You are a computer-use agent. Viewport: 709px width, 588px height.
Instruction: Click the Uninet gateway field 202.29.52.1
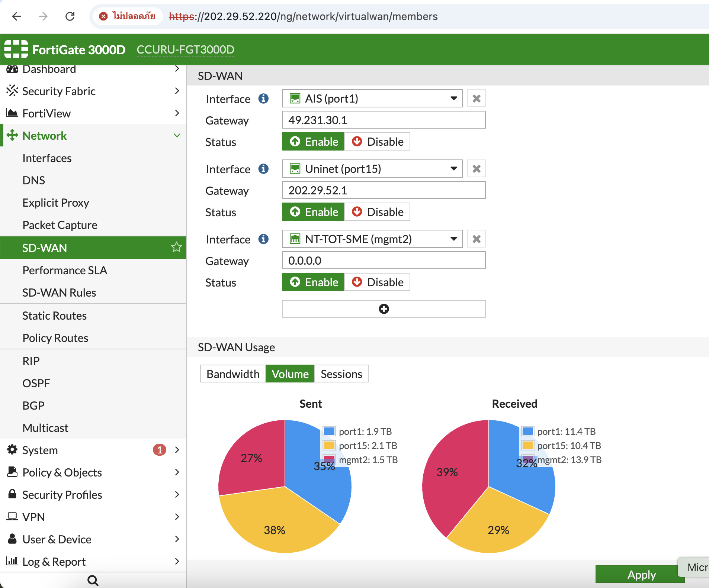pyautogui.click(x=384, y=190)
